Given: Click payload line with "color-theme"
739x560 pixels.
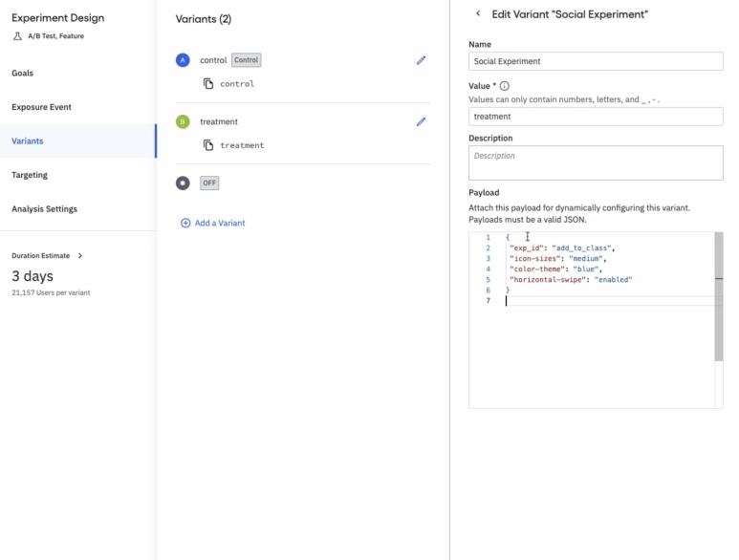Looking at the screenshot, I should coord(556,269).
